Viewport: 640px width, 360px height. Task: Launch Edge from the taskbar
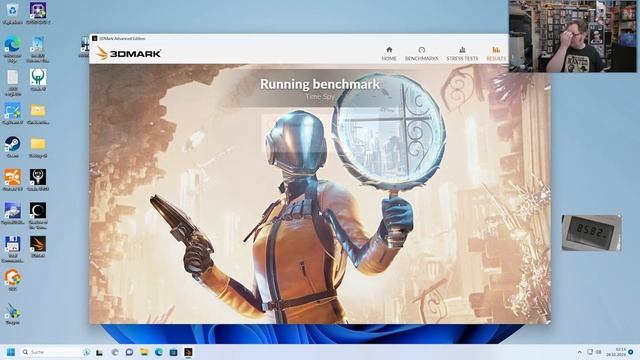tap(159, 352)
